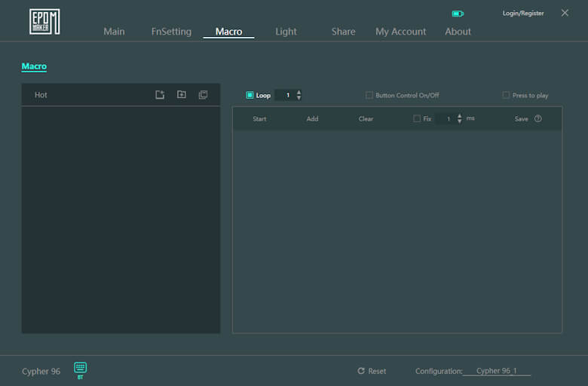Toggle the Loop checkbox
Image resolution: width=588 pixels, height=386 pixels.
point(250,96)
